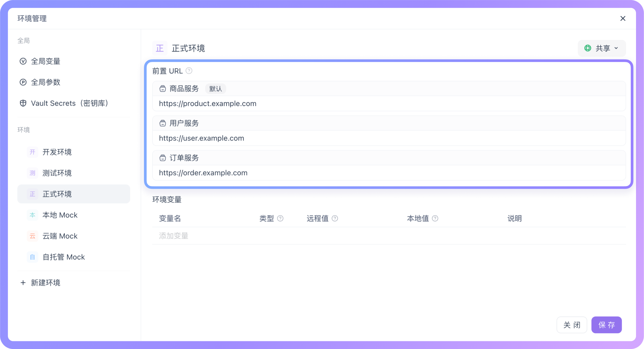
Task: Click the global parameters P icon
Action: 23,82
